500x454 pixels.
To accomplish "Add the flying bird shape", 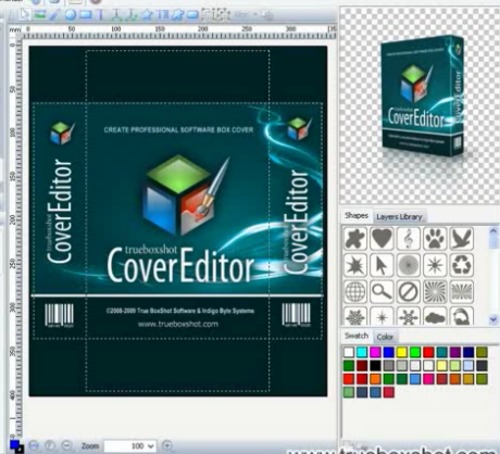I will coord(462,238).
